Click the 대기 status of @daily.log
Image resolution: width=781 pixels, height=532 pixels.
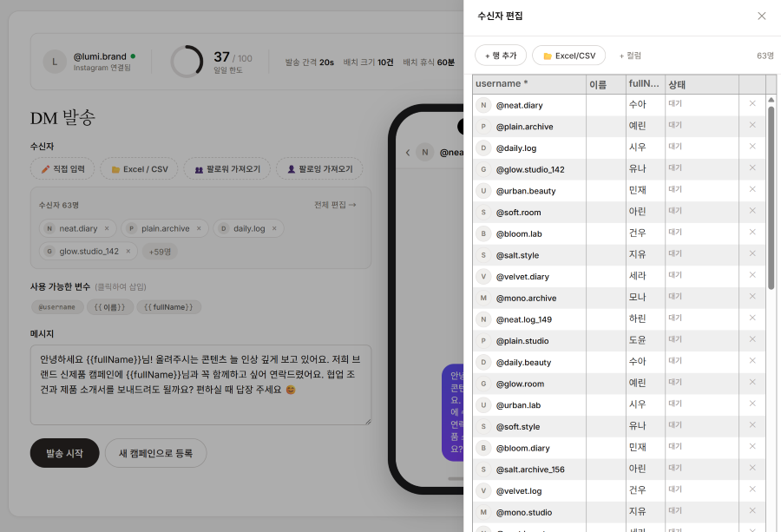(x=702, y=148)
